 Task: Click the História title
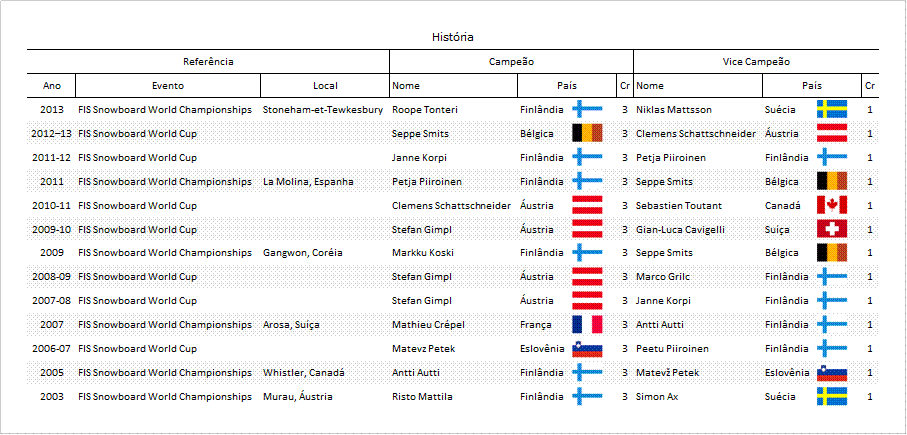(x=452, y=37)
